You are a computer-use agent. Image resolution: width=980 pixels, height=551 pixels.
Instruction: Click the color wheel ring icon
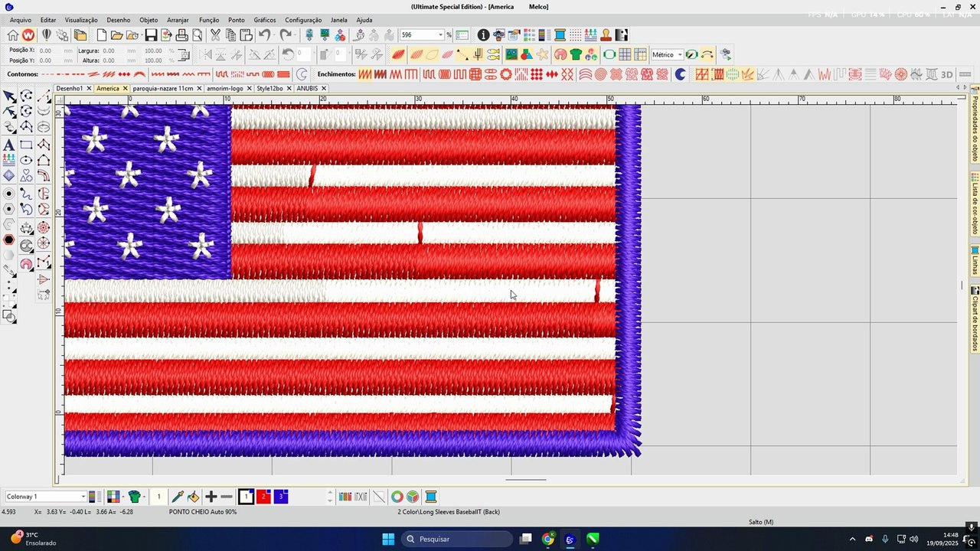(397, 497)
